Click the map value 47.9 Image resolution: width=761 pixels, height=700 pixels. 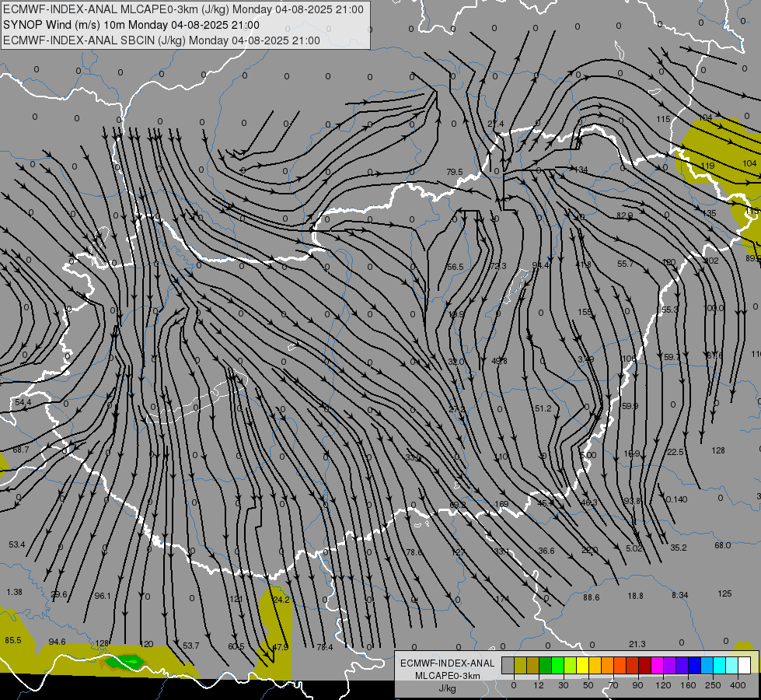(281, 647)
